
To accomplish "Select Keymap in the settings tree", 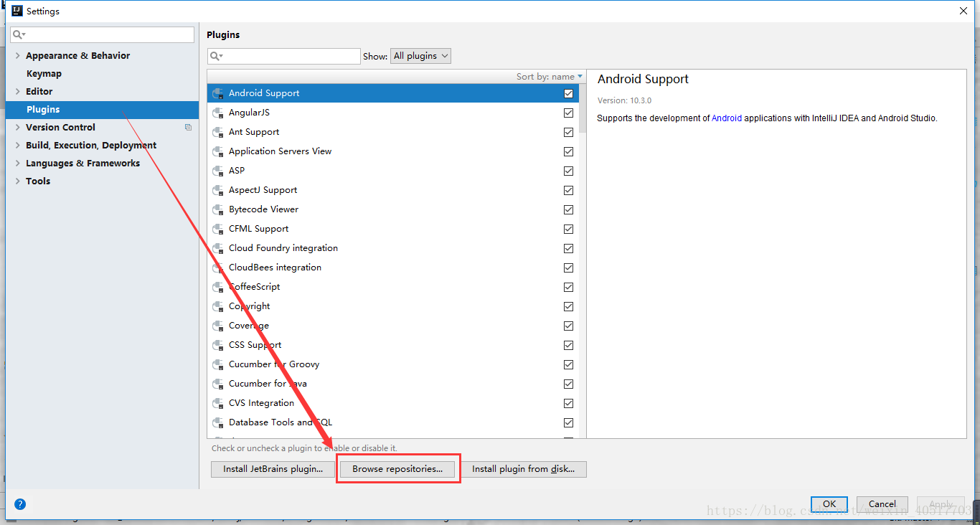I will click(x=44, y=74).
